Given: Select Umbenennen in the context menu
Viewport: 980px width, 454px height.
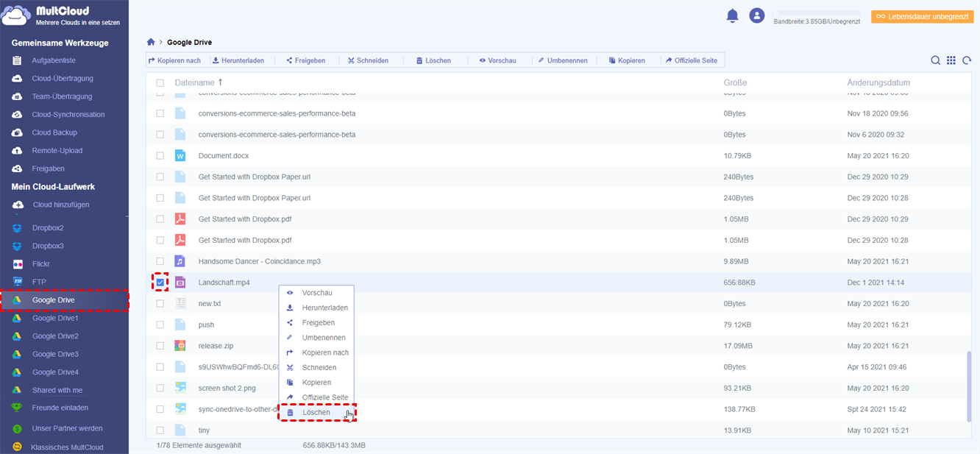Looking at the screenshot, I should click(317, 338).
